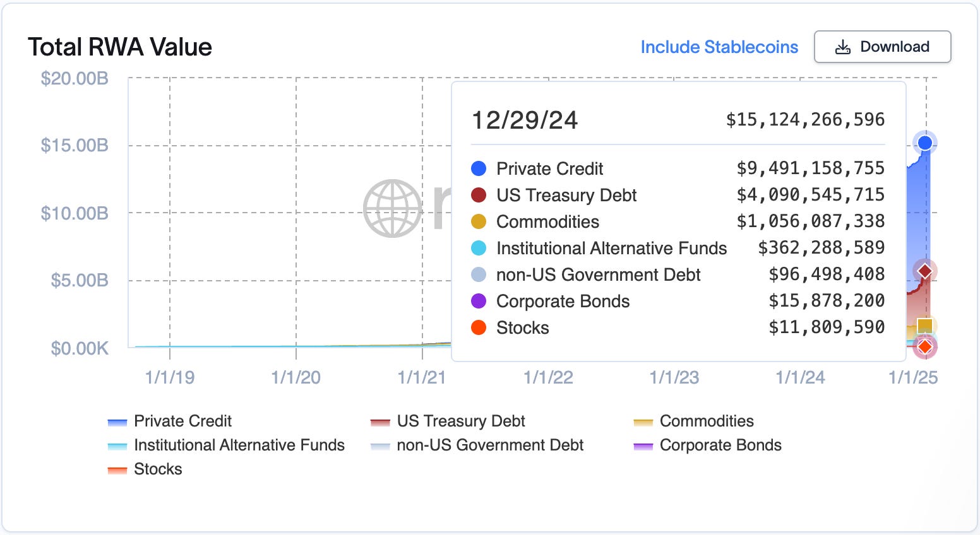The image size is (980, 535).
Task: Click the 1/1/20 x-axis label
Action: tap(296, 377)
